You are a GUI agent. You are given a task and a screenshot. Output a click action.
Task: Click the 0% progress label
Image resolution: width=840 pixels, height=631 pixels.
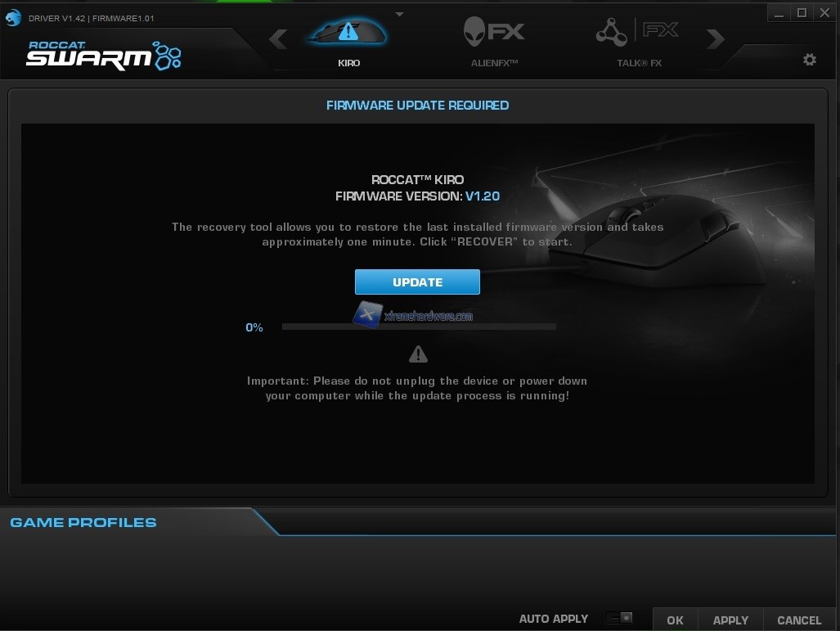coord(254,327)
